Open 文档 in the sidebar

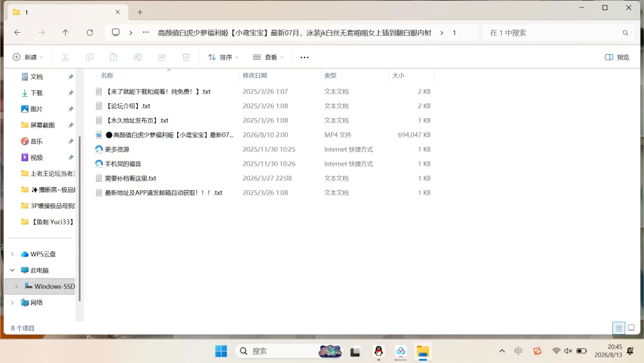(36, 77)
